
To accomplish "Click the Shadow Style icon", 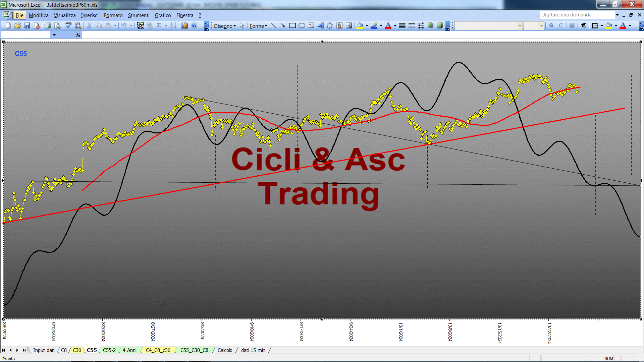I will point(430,25).
